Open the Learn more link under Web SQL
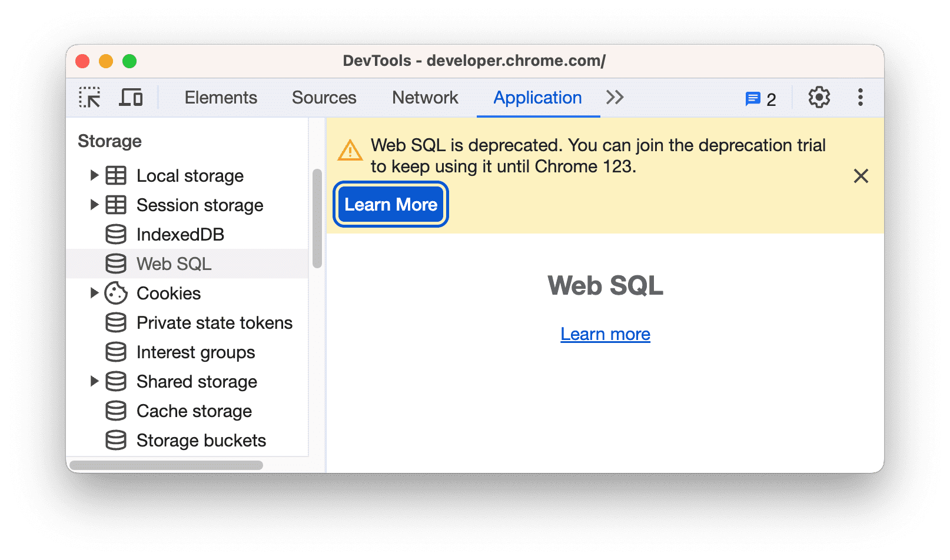 (x=605, y=334)
